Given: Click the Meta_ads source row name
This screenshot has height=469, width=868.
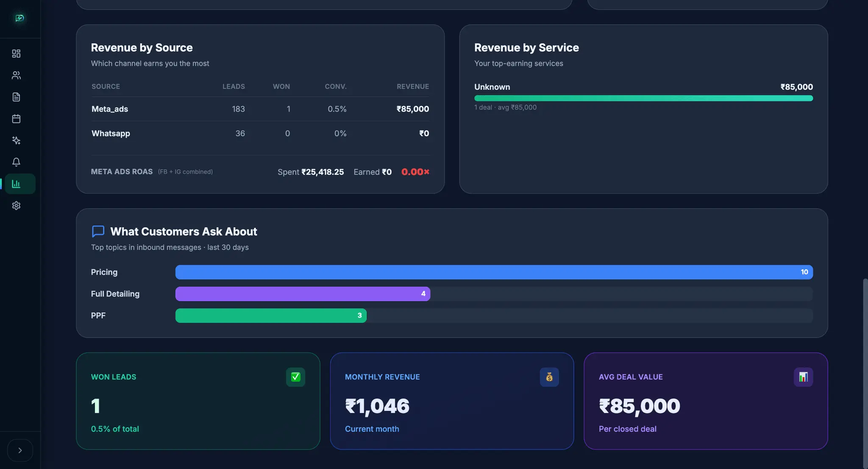Looking at the screenshot, I should (x=110, y=109).
